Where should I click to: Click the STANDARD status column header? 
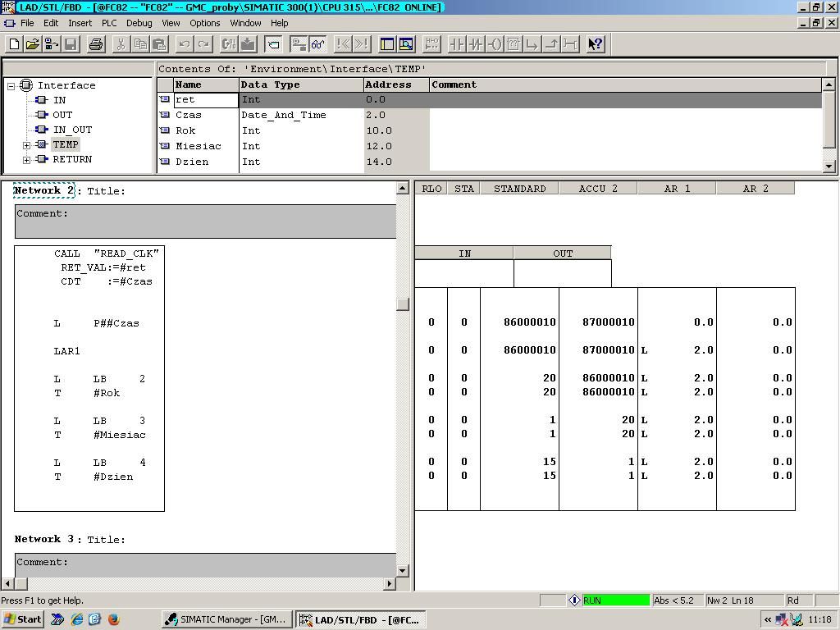pyautogui.click(x=519, y=189)
